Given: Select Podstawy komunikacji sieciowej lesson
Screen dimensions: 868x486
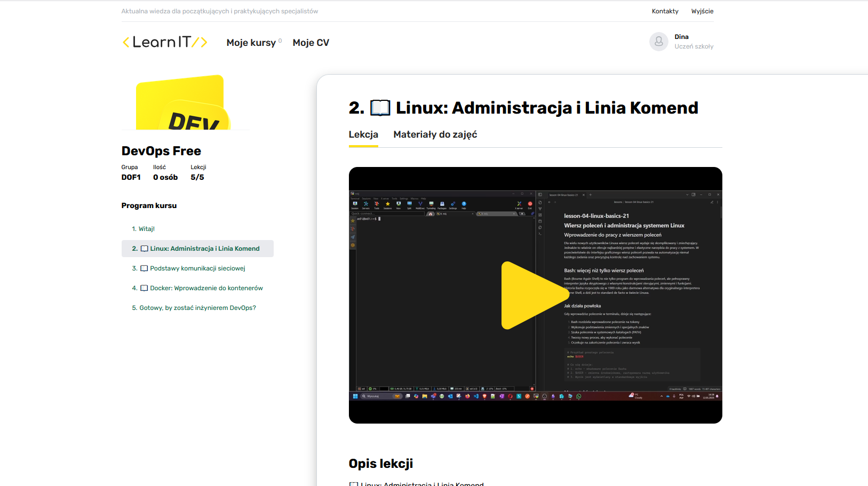Looking at the screenshot, I should pos(197,268).
